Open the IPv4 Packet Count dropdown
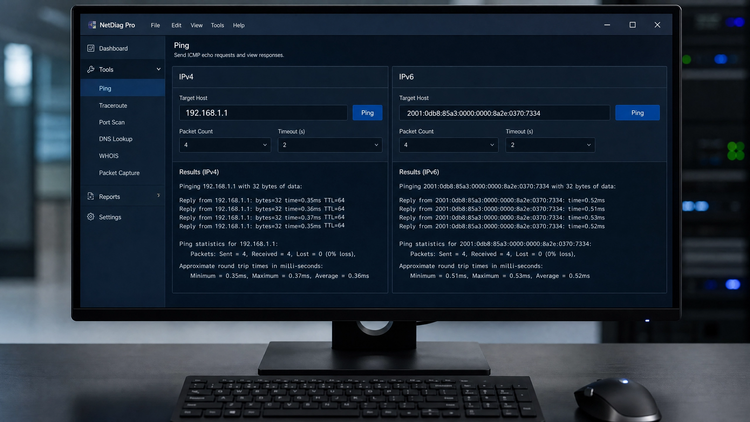Image resolution: width=750 pixels, height=422 pixels. click(x=225, y=145)
